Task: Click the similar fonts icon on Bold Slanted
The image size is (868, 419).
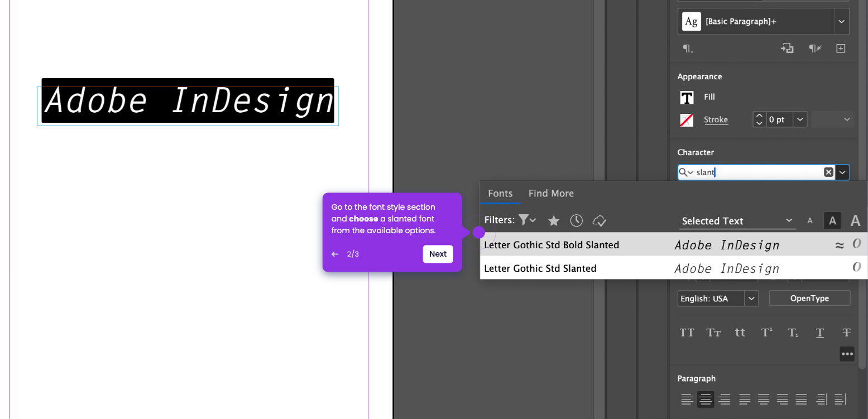Action: [x=840, y=245]
